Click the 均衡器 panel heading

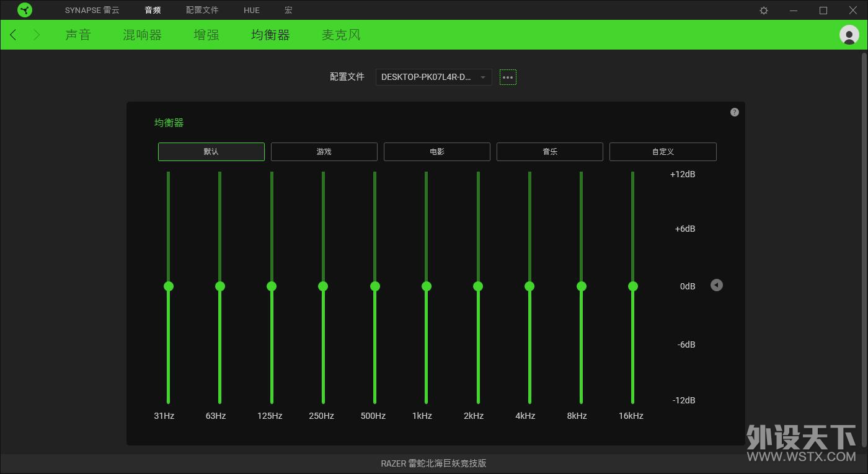click(169, 123)
